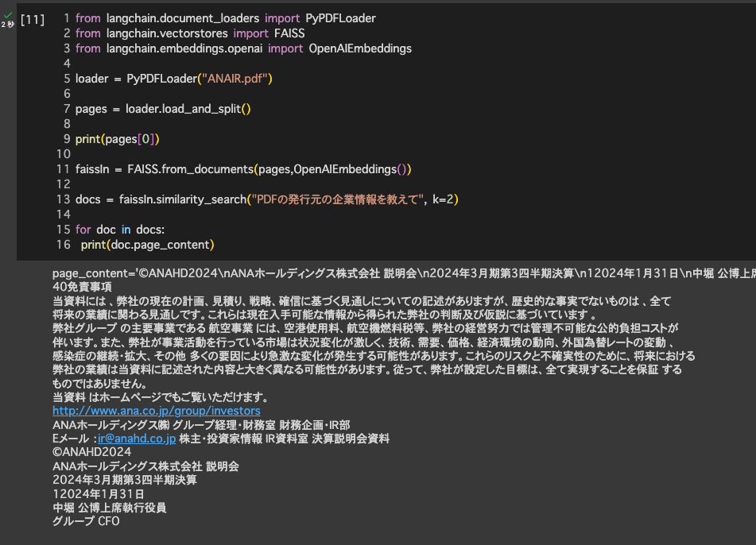
Task: Click the "ANAIR.pdf" string in code
Action: tap(236, 79)
